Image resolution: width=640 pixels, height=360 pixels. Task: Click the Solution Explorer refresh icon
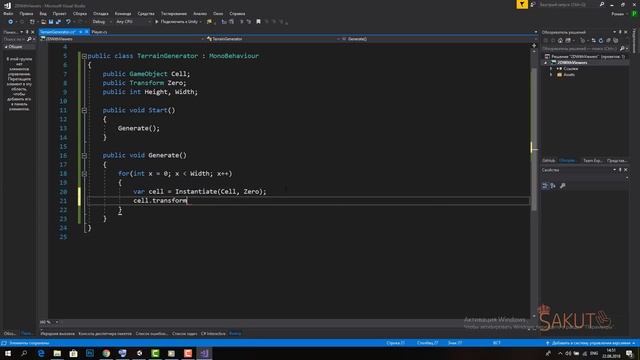pyautogui.click(x=600, y=40)
